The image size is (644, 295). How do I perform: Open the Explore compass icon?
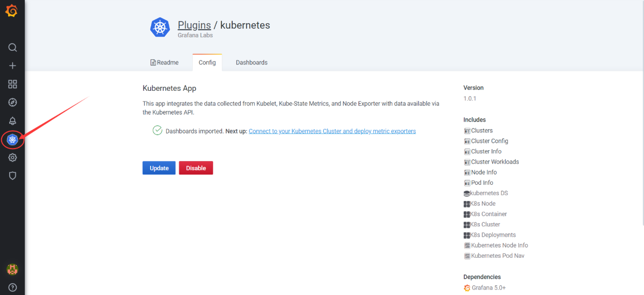tap(13, 102)
